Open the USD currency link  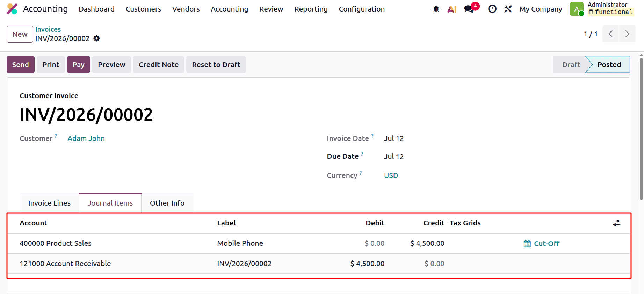coord(391,175)
